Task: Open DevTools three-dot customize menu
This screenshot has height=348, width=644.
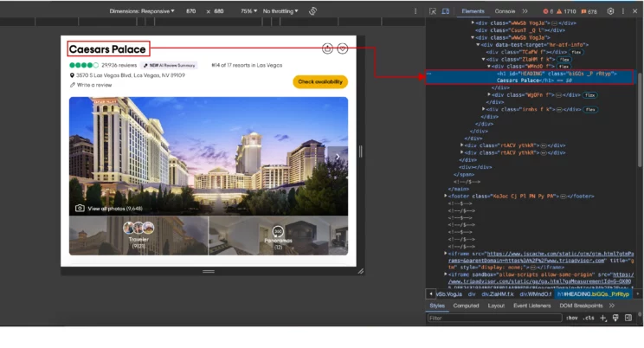Action: point(622,11)
